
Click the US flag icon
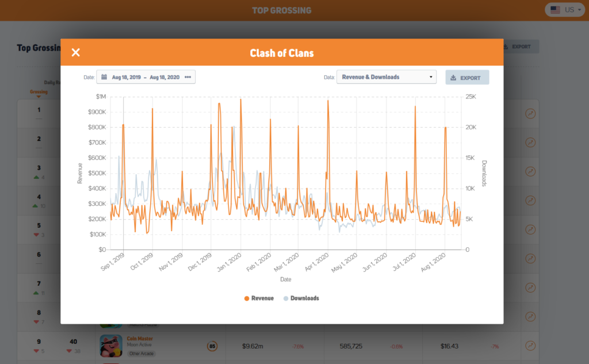pos(555,10)
